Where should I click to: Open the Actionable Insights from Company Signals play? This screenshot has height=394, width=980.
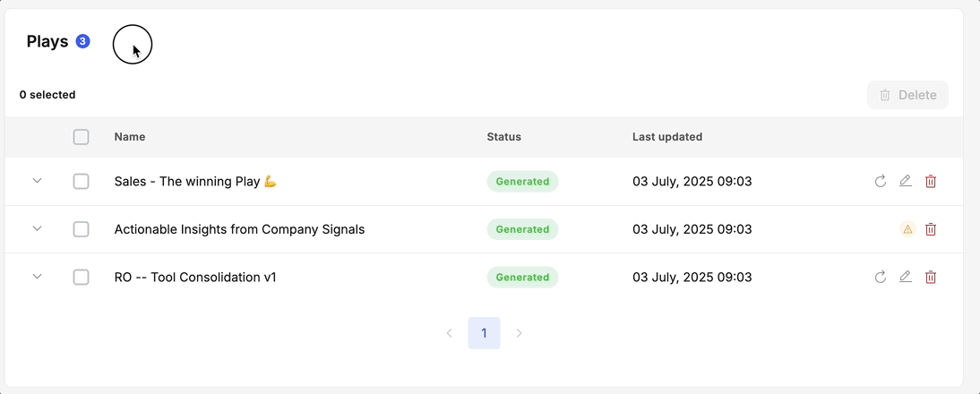tap(239, 229)
